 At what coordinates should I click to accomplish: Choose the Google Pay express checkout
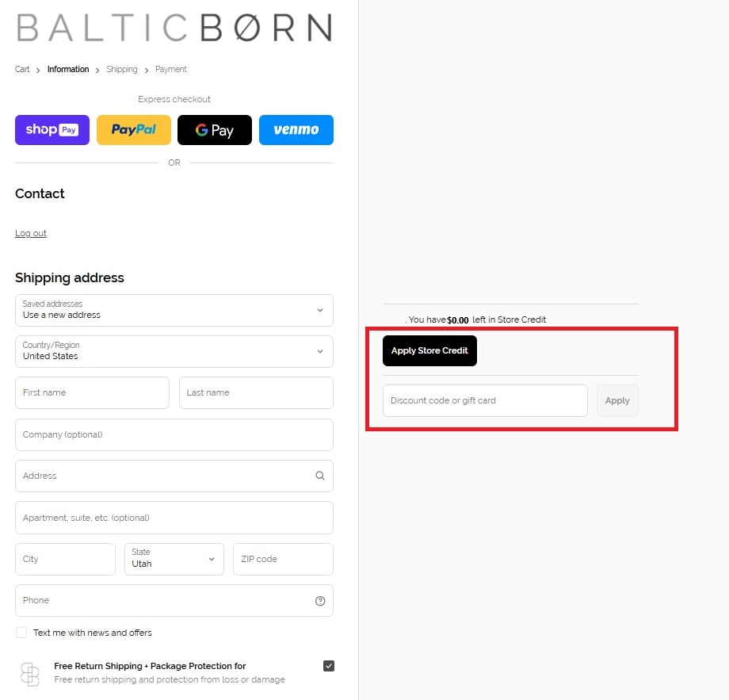pyautogui.click(x=215, y=130)
